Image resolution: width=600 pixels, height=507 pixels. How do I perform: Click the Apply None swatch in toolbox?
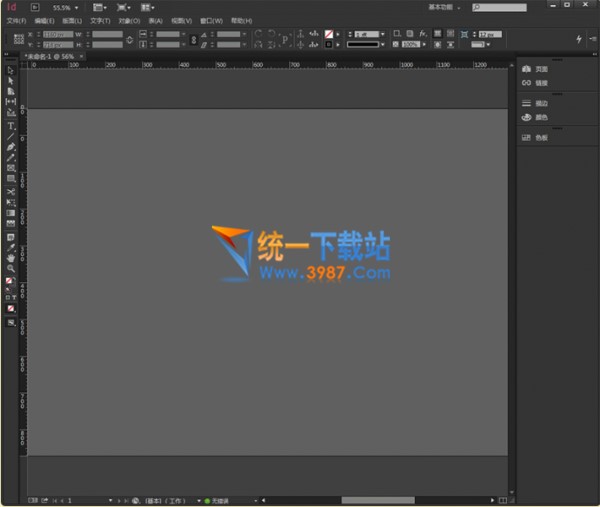click(x=11, y=308)
